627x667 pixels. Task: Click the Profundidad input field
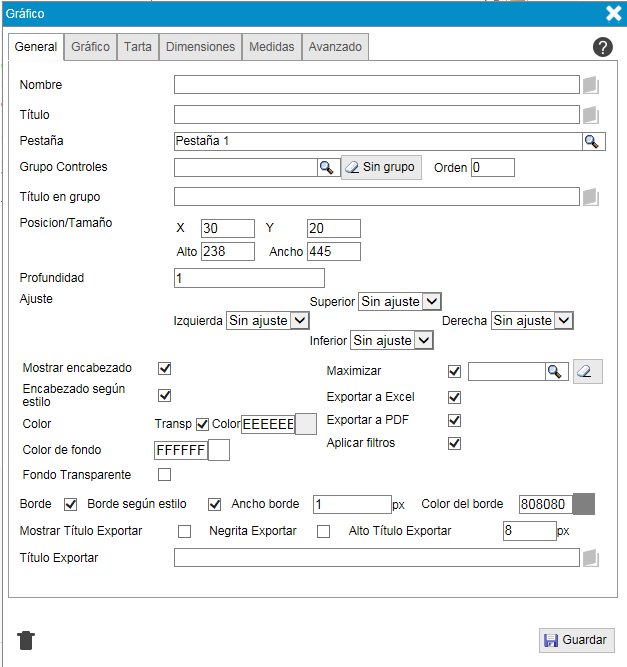pyautogui.click(x=249, y=278)
